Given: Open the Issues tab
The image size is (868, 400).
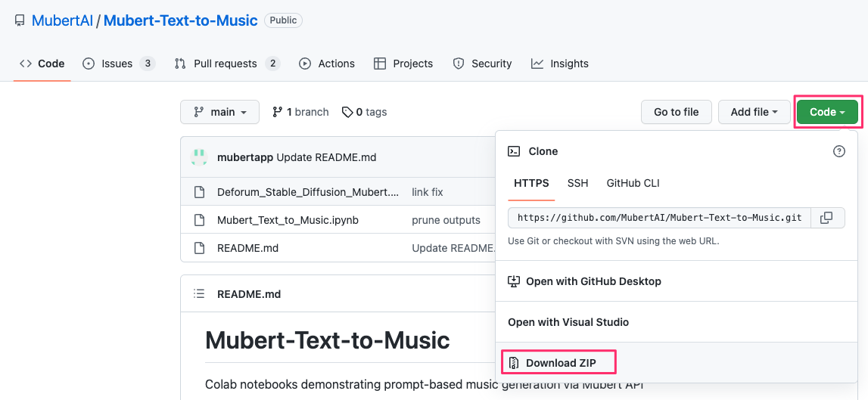Looking at the screenshot, I should (x=119, y=64).
